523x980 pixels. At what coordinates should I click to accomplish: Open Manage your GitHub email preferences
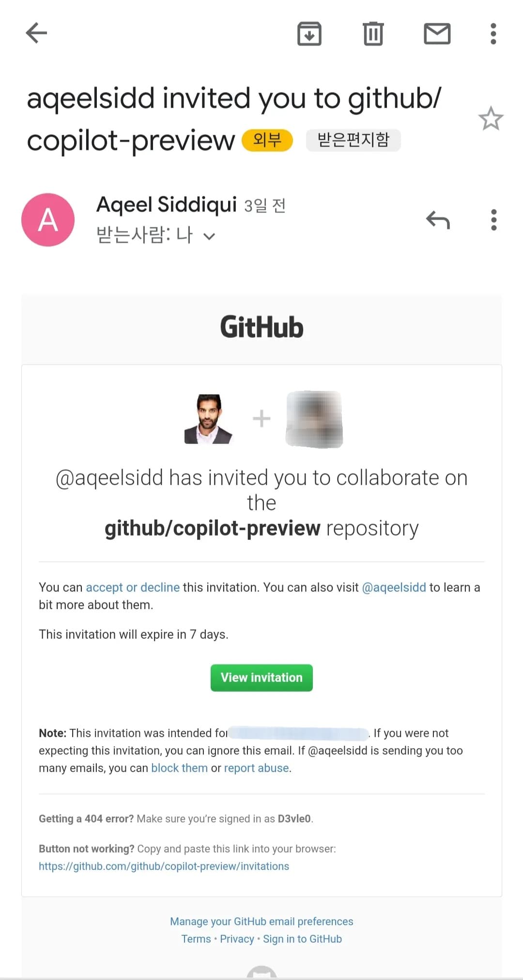(x=261, y=921)
